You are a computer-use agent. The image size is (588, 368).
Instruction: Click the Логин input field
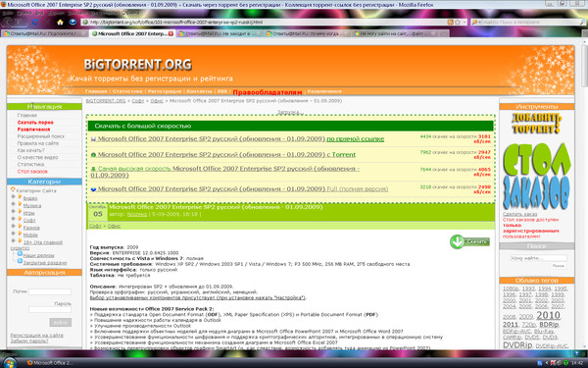(50, 291)
